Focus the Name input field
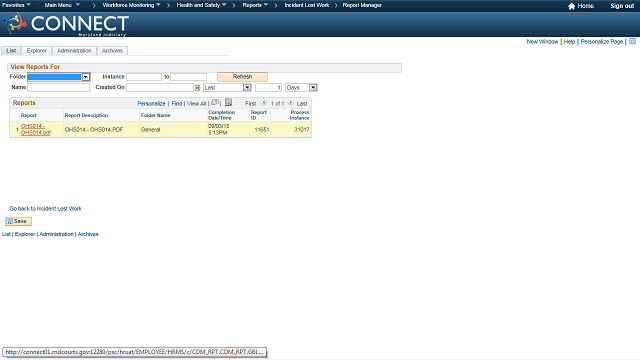Viewport: 640px width, 360px height. (58, 87)
